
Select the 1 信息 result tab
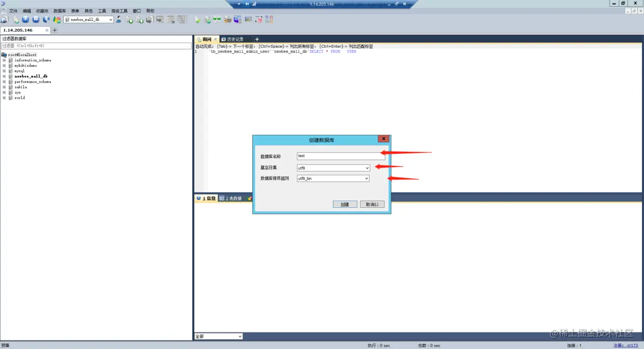click(206, 198)
